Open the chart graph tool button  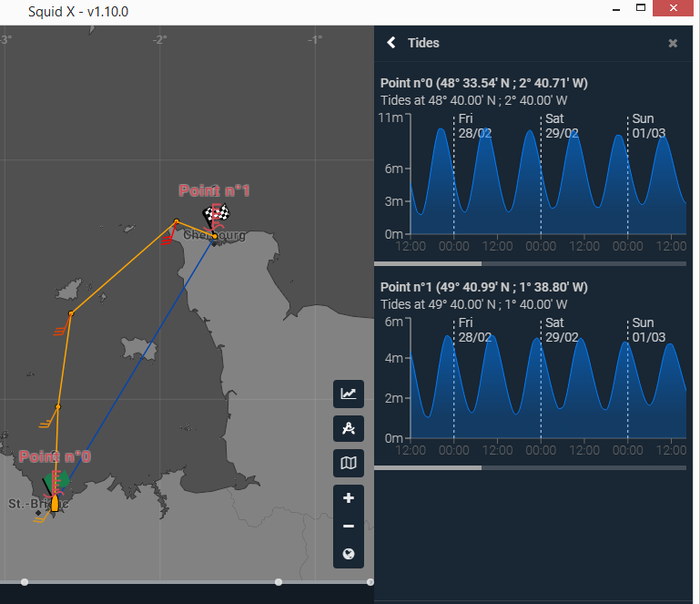point(349,394)
